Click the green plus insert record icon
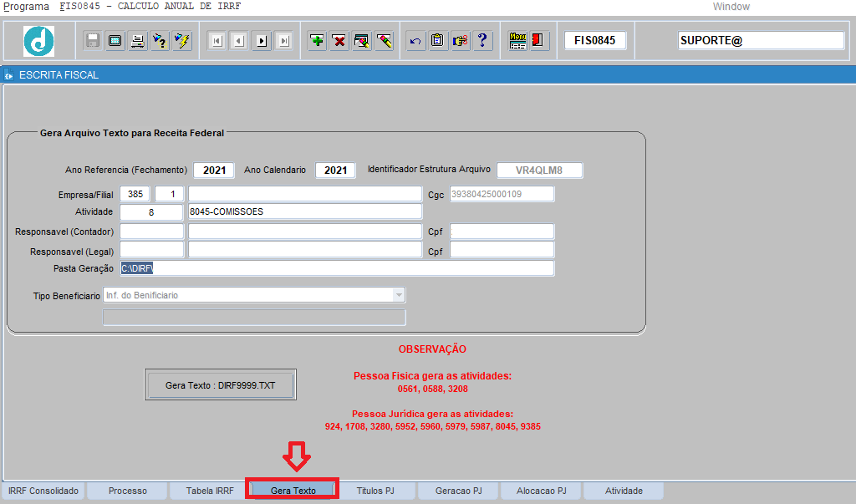 point(317,40)
